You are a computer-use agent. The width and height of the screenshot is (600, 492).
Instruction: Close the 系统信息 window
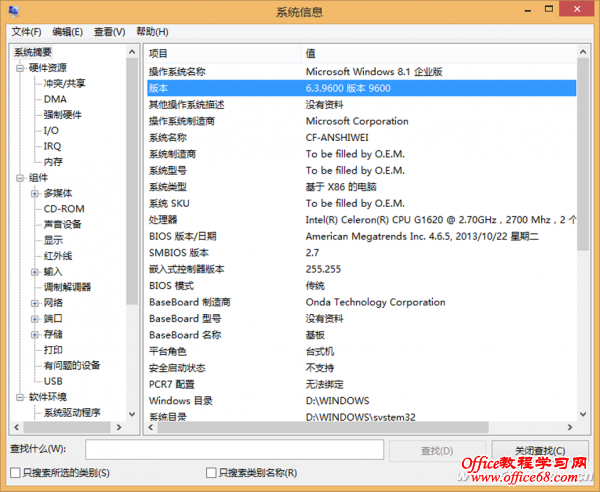[x=577, y=9]
